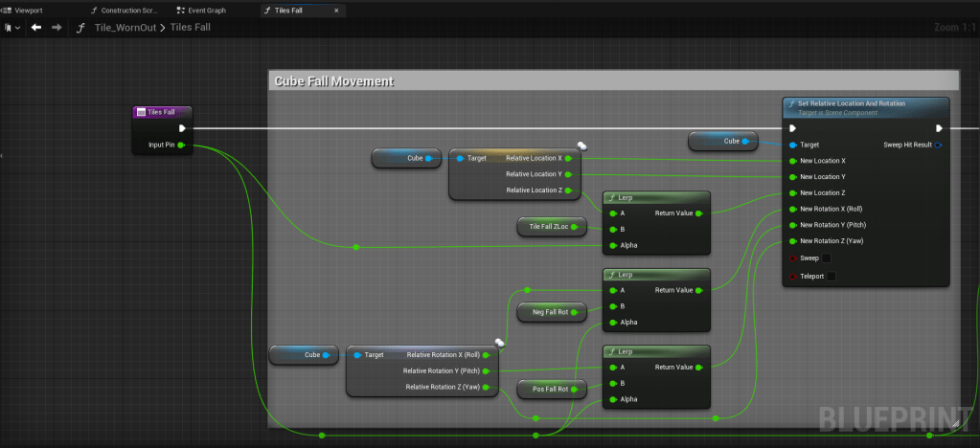Click the Sweep Hit Result output pin
980x448 pixels.
tap(938, 146)
